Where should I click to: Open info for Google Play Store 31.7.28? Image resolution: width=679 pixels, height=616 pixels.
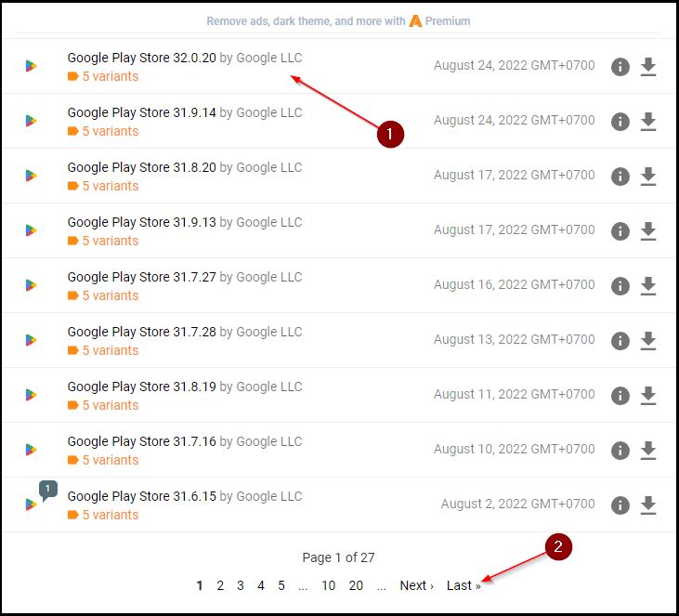pyautogui.click(x=620, y=340)
